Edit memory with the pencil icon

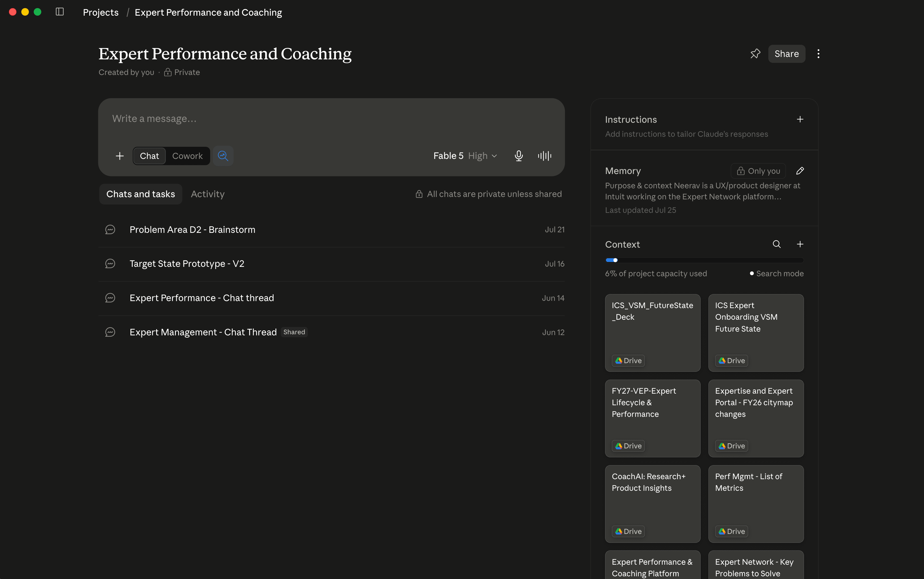(800, 171)
